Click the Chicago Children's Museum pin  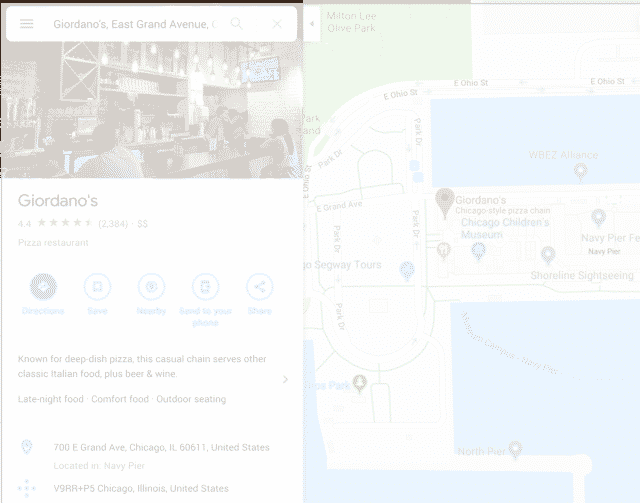click(x=478, y=251)
